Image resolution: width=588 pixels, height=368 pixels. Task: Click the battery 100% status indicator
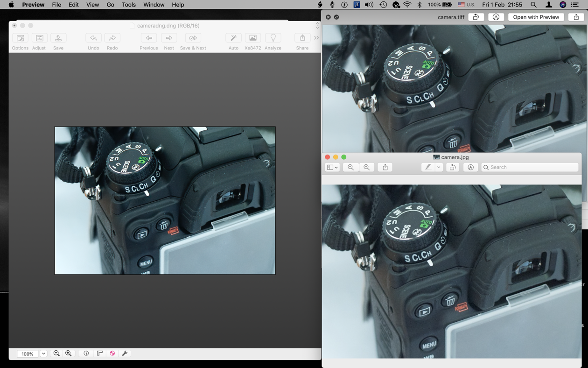click(440, 5)
